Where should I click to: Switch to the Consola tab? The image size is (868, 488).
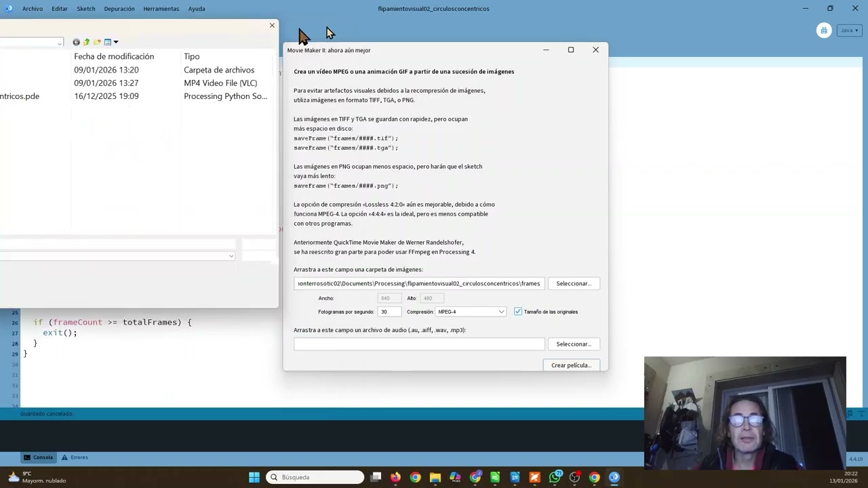click(39, 457)
